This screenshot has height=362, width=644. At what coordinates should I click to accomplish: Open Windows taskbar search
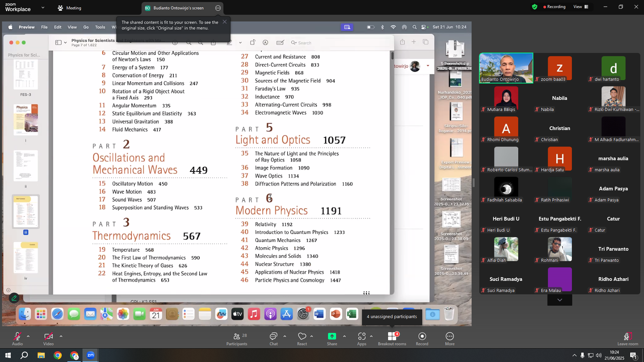coord(24,355)
